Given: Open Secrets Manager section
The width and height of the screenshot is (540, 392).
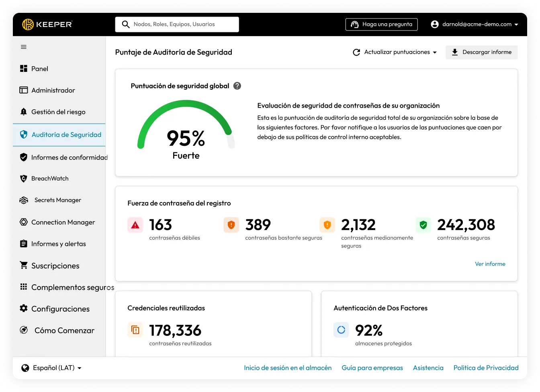Looking at the screenshot, I should pos(59,200).
